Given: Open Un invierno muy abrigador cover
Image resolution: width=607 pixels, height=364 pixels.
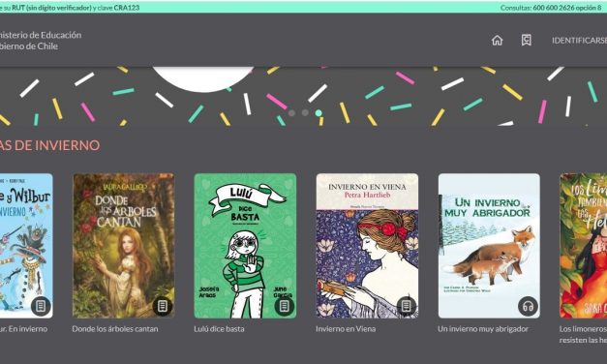Looking at the screenshot, I should tap(489, 246).
